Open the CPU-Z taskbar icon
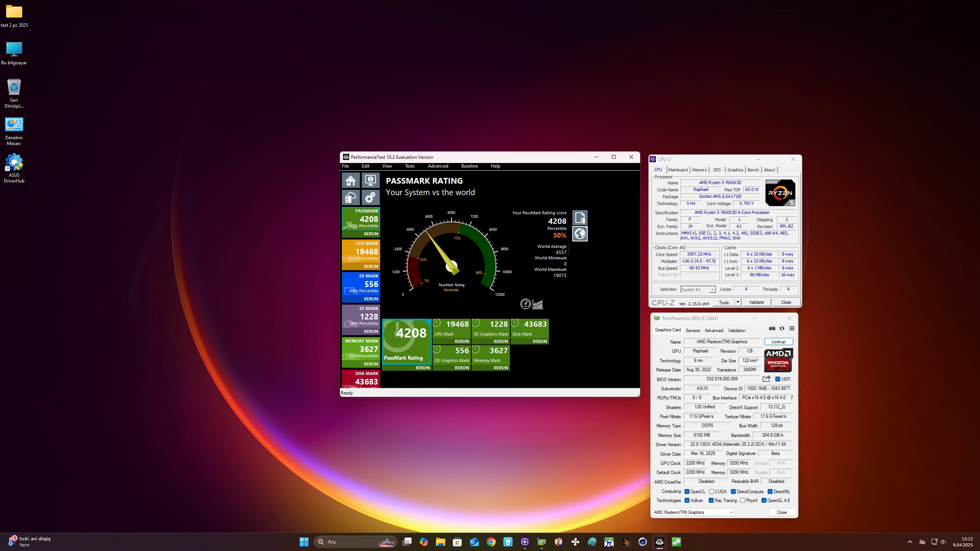The width and height of the screenshot is (980, 551). tap(525, 542)
